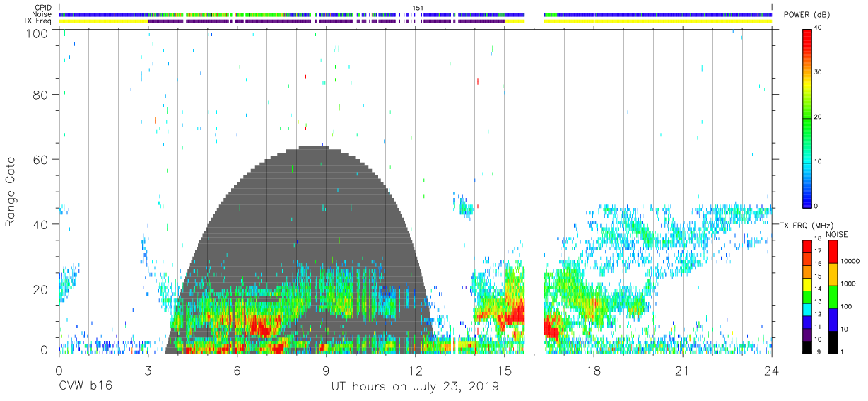868x401 pixels.
Task: Click the 10 tick on POWER colorbar
Action: (x=818, y=161)
